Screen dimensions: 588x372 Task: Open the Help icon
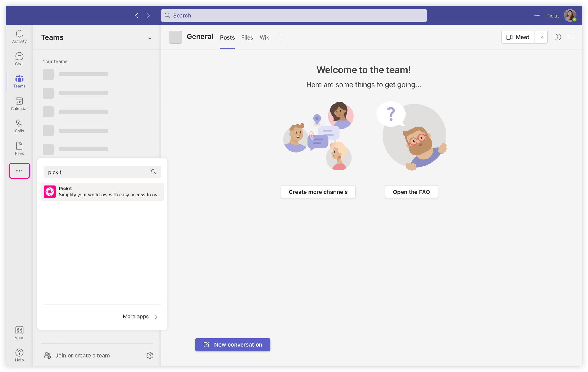coord(19,355)
